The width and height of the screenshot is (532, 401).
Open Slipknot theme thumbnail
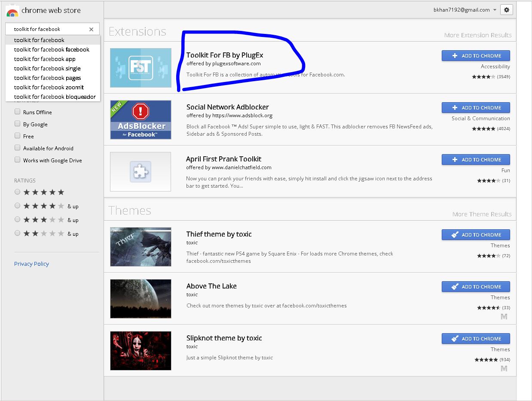[x=141, y=351]
